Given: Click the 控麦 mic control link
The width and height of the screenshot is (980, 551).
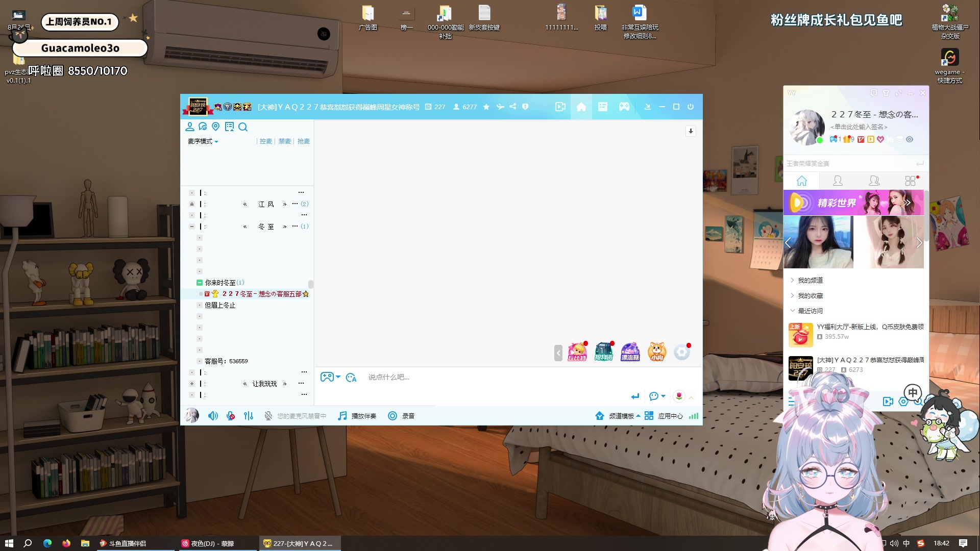Looking at the screenshot, I should point(265,141).
